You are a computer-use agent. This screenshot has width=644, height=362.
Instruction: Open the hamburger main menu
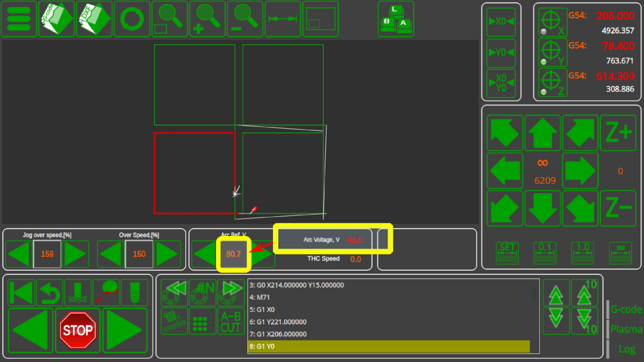[x=19, y=19]
